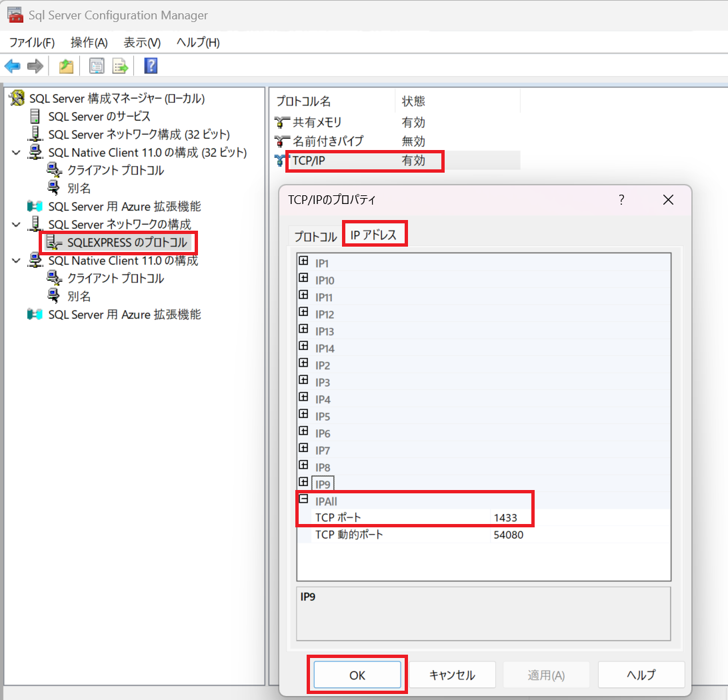The height and width of the screenshot is (700, 728).
Task: Collapse SQL Native Client 11.0 の構成 (32 ビット)
Action: coord(16,152)
